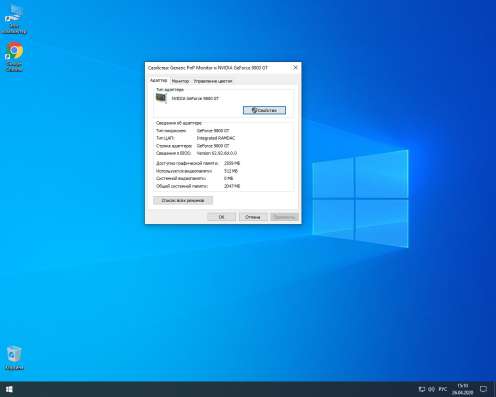Viewport: 496px width, 397px height.
Task: Switch the РУС keyboard language indicator
Action: click(x=443, y=389)
